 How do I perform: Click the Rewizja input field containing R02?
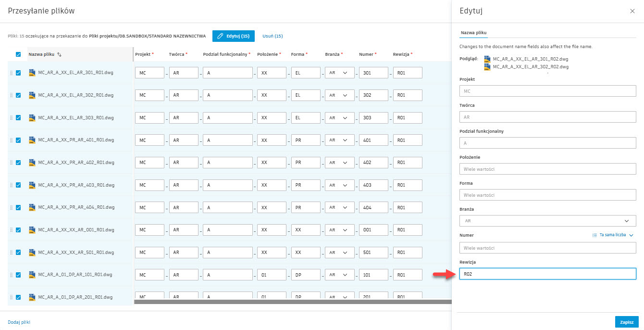[x=547, y=274]
